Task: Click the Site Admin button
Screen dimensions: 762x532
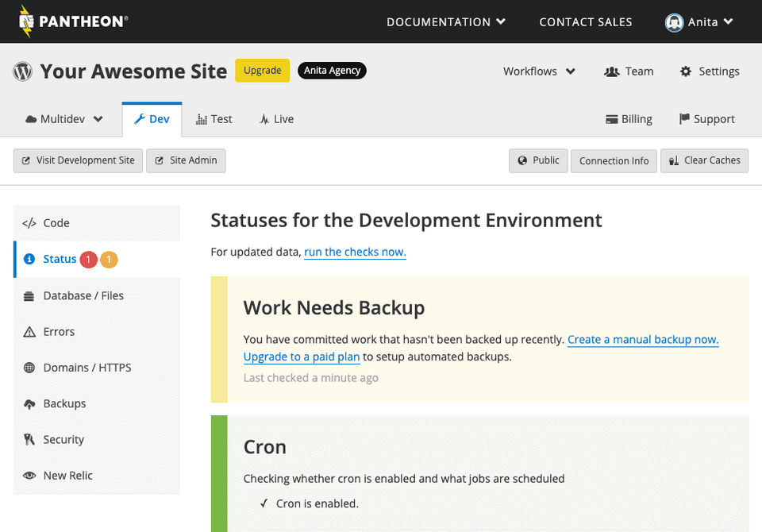Action: coord(186,160)
